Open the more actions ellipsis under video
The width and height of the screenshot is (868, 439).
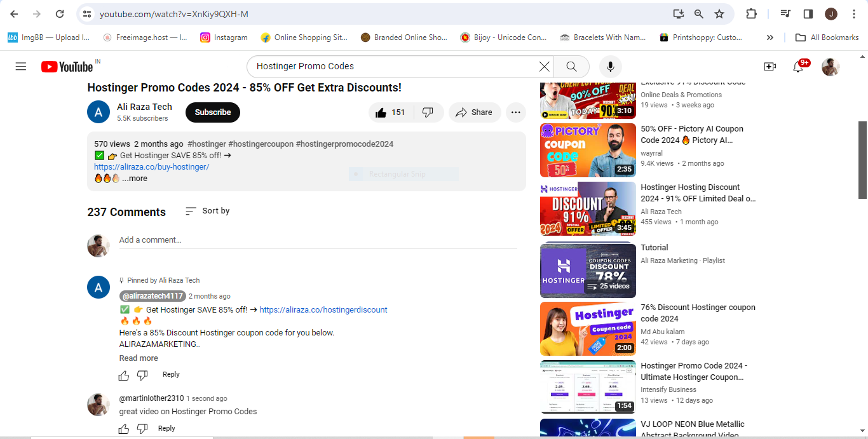click(x=515, y=112)
